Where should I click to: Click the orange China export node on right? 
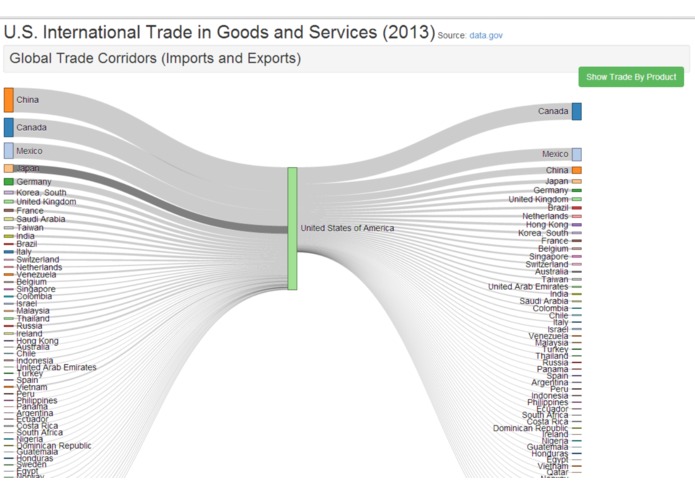577,170
